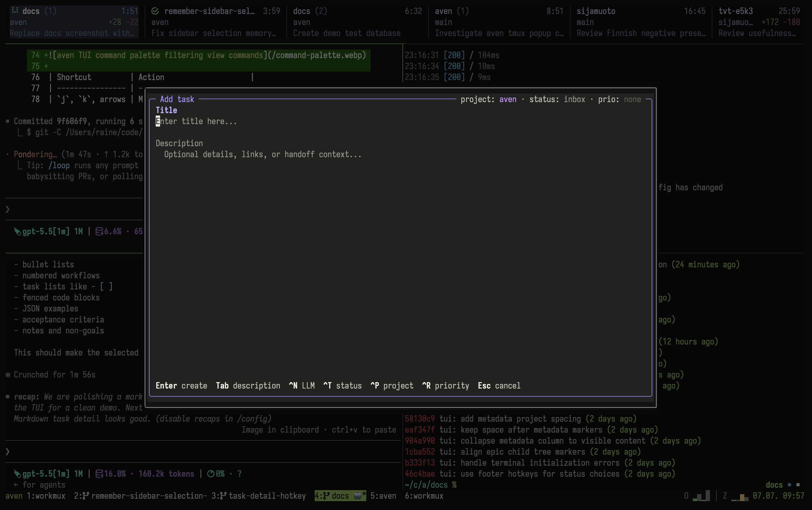The height and width of the screenshot is (510, 812).
Task: Click the +172 -180 diff stats on tvt-e5k3
Action: click(781, 22)
